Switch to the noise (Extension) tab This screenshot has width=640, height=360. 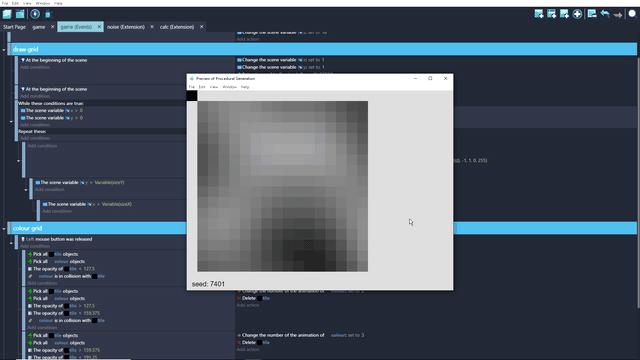[126, 27]
